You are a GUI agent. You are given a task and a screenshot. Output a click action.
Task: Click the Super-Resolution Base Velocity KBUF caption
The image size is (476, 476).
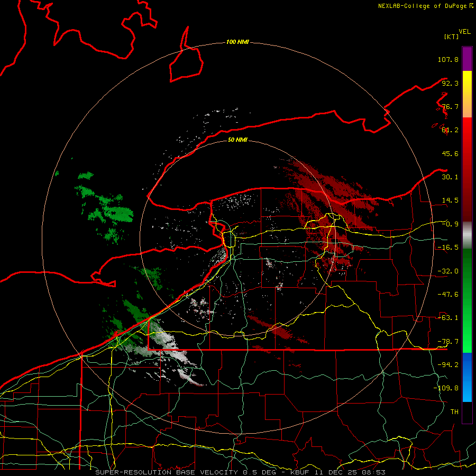241,472
